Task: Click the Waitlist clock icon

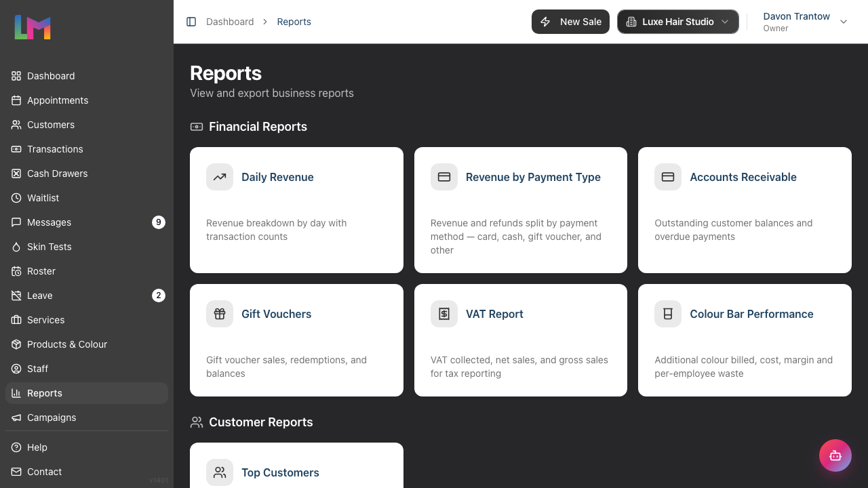Action: pos(16,198)
